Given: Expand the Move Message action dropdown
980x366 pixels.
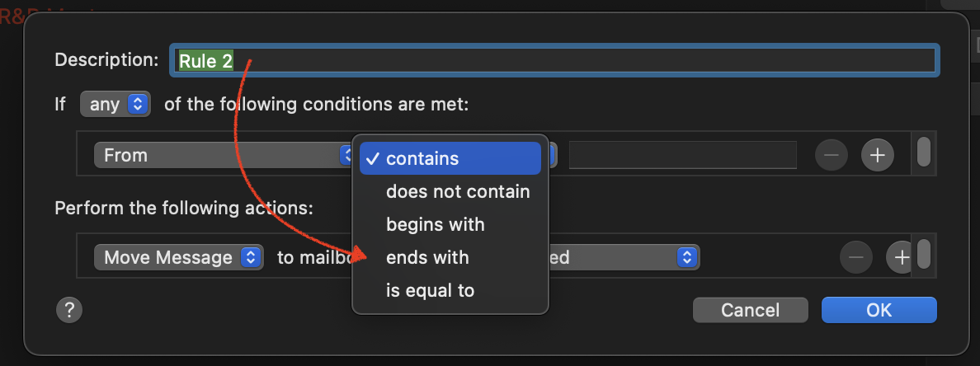Looking at the screenshot, I should tap(178, 258).
